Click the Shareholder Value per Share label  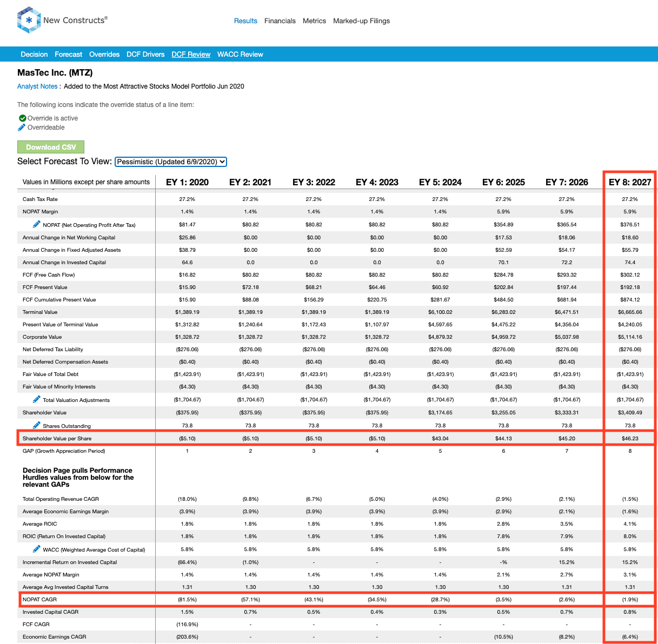pyautogui.click(x=57, y=439)
